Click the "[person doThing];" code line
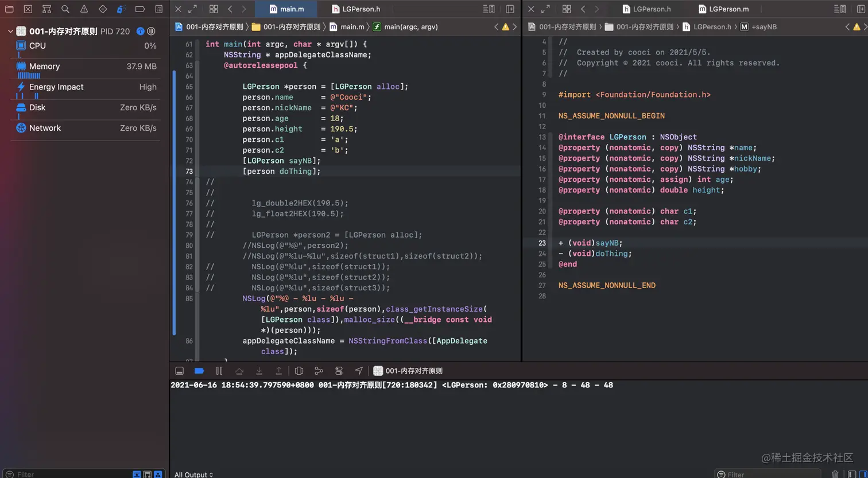Screen dimensions: 868x478 (x=281, y=171)
